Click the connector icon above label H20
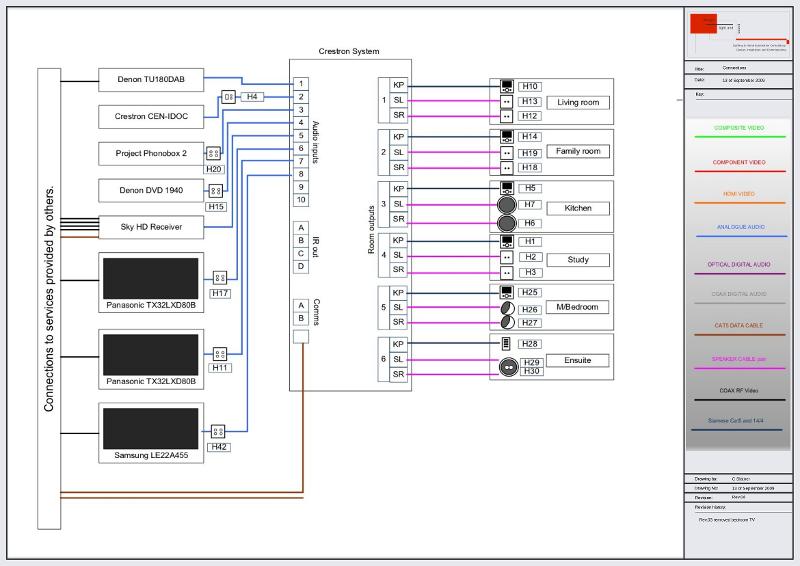Screen dimensions: 800x566 click(212, 154)
